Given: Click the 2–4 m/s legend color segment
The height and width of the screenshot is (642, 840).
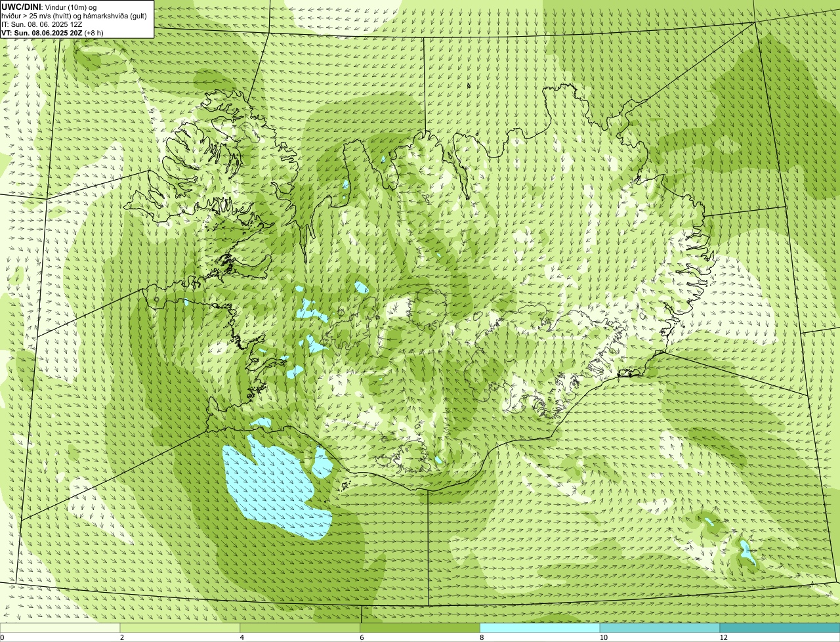Looking at the screenshot, I should 180,628.
